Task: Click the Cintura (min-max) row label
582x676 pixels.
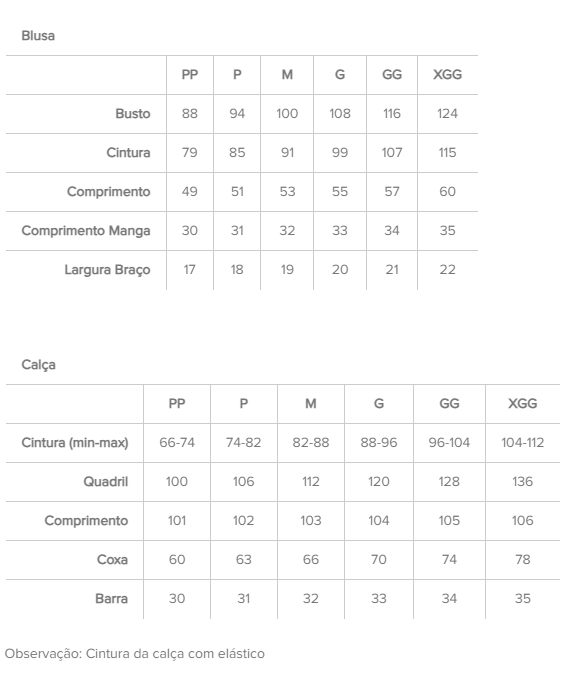Action: 75,443
